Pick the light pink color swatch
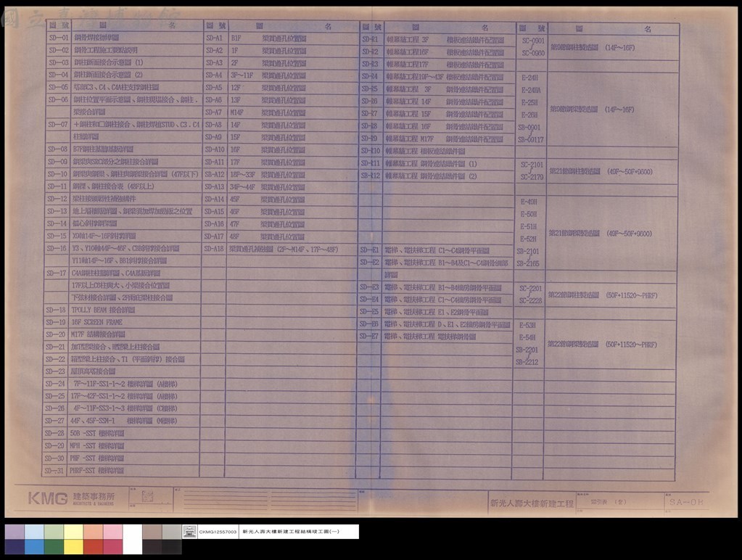 (x=112, y=532)
